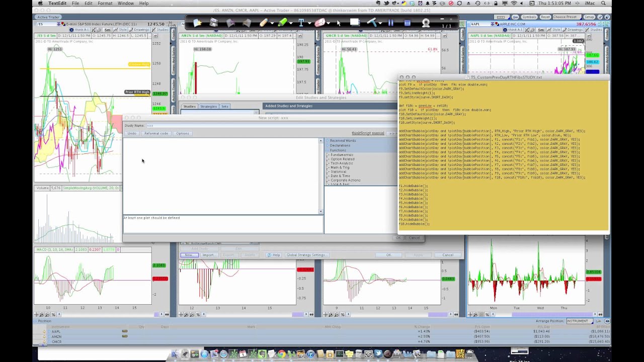
Task: Click the ES chart Drawings button
Action: pos(139,30)
